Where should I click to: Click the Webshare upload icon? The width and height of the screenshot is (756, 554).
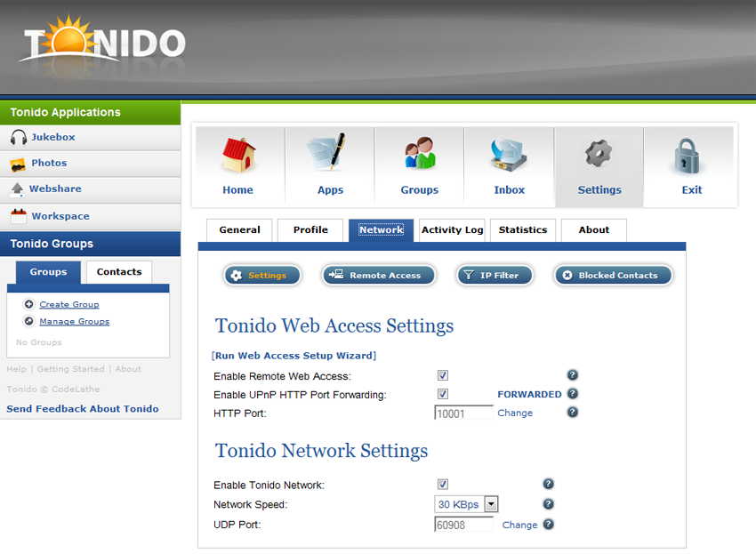17,190
